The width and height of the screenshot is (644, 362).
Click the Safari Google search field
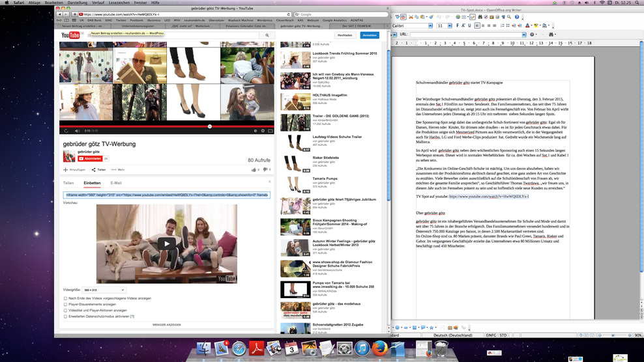341,14
